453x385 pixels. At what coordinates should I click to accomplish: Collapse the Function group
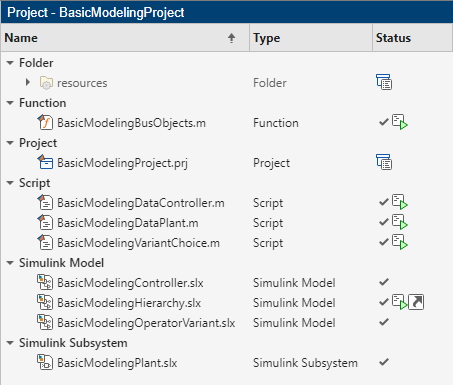[x=10, y=103]
